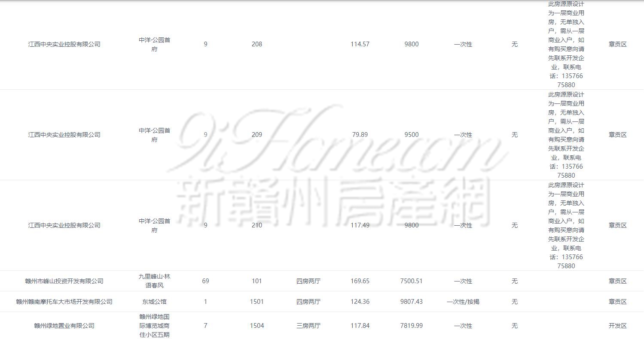Image resolution: width=644 pixels, height=339 pixels.
Task: Click building number 69
Action: click(205, 281)
